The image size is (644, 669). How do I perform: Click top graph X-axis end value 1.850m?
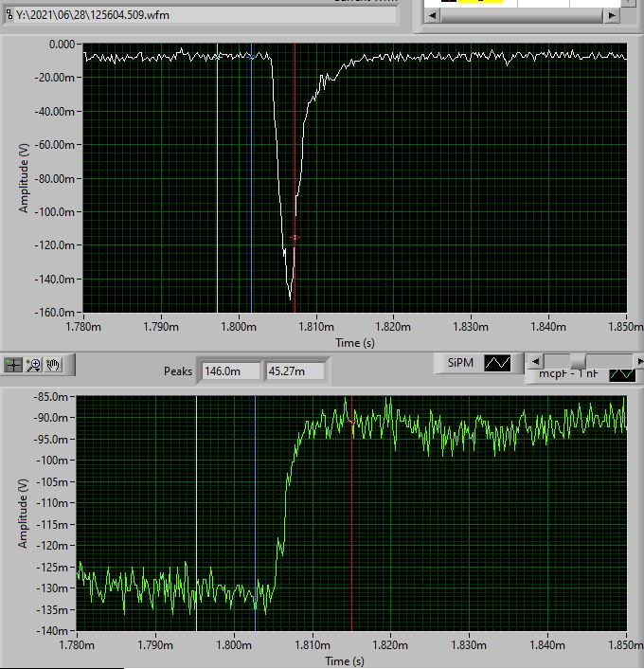coord(626,327)
